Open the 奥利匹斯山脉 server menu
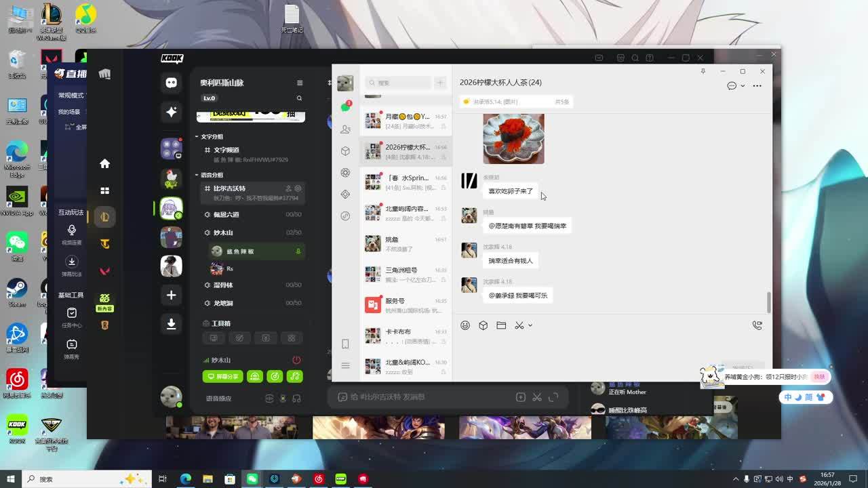 (x=300, y=83)
